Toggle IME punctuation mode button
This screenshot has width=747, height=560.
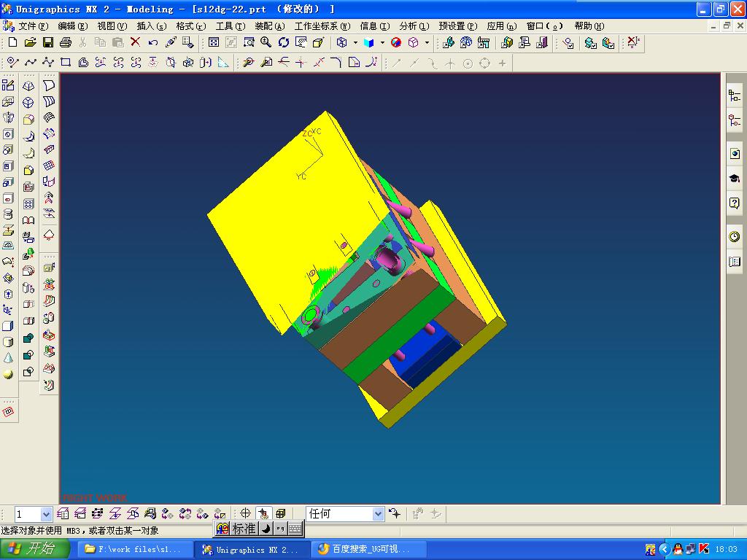click(x=281, y=529)
